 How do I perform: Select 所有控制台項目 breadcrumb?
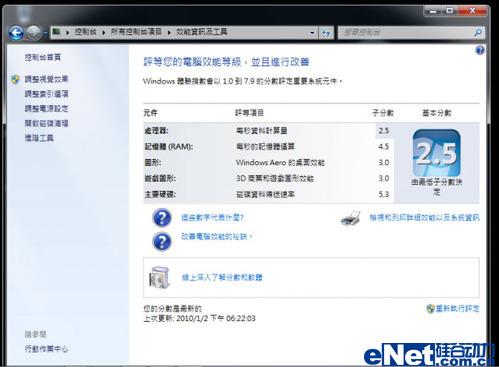tap(136, 32)
